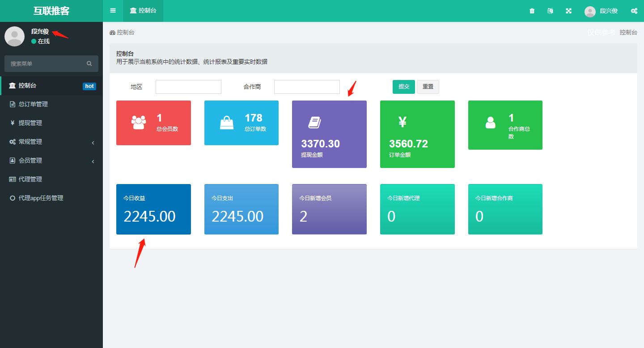Click the shopping bag icon on 总订单数 card

coord(227,122)
